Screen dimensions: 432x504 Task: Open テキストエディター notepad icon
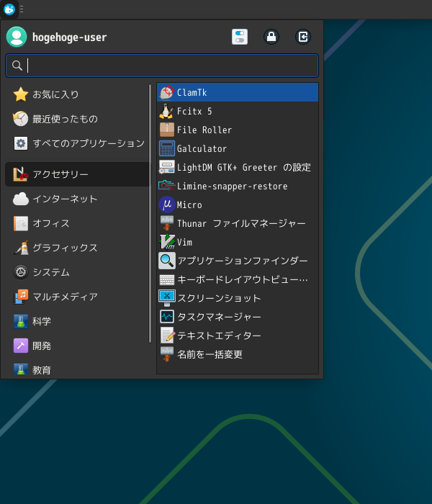[167, 336]
